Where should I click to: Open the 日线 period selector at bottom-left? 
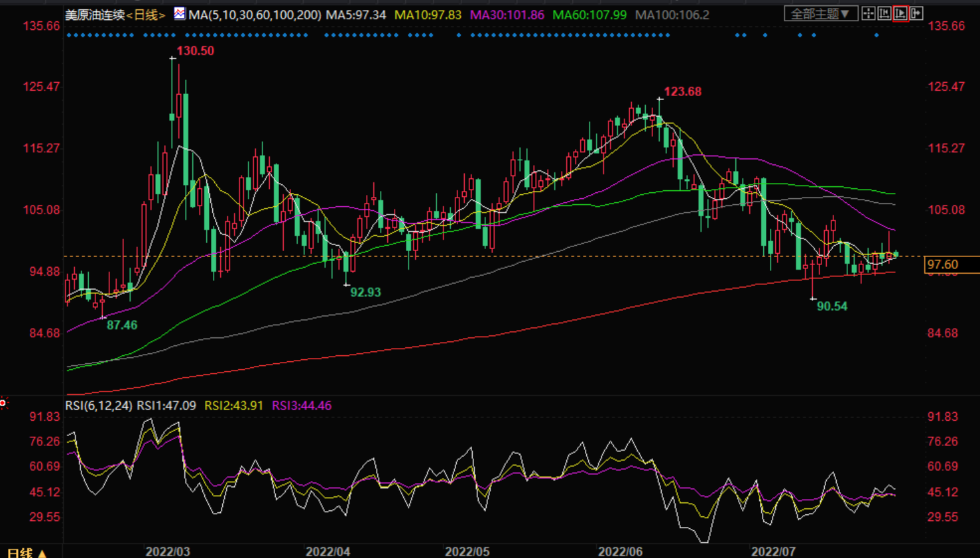click(27, 552)
